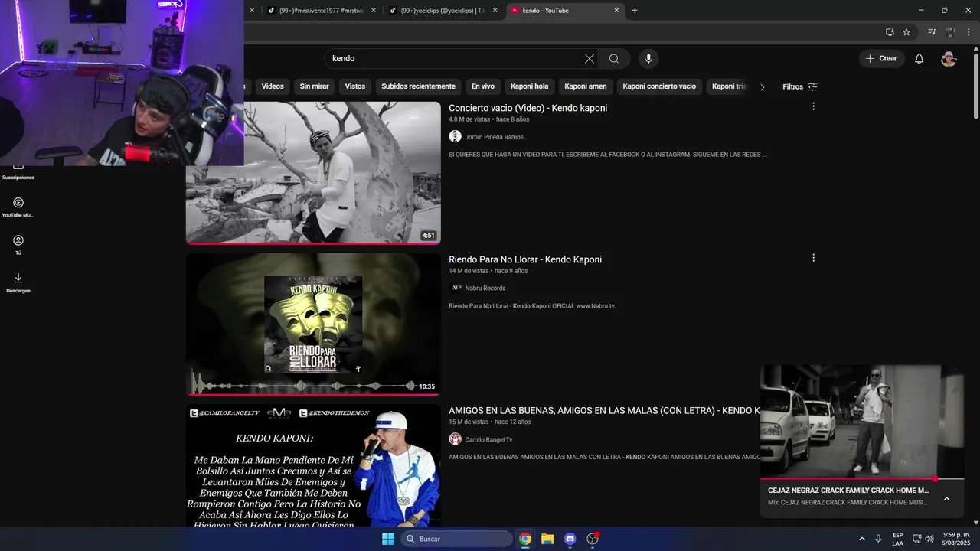Open Chrome from the taskbar

click(525, 539)
